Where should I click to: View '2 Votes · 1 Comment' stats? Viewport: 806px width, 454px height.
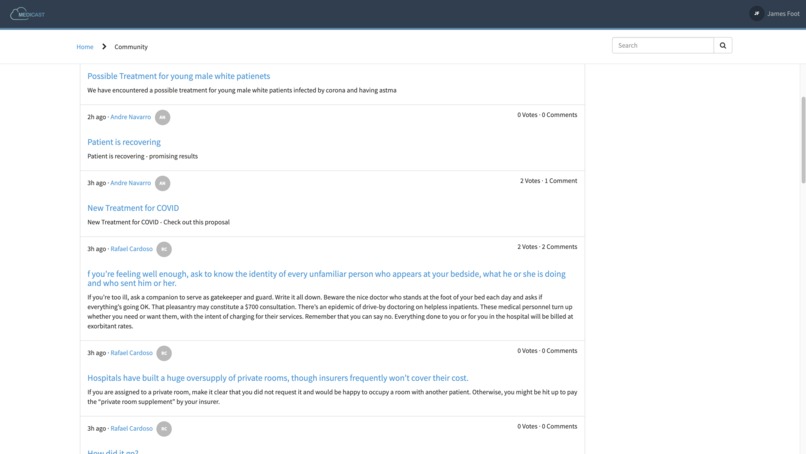(x=548, y=181)
